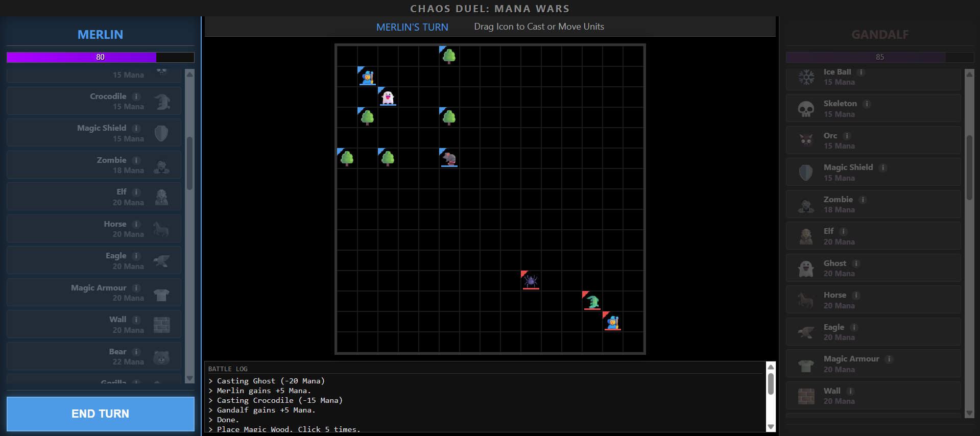Select the red-flagged crocodile on the battlefield

(x=592, y=302)
